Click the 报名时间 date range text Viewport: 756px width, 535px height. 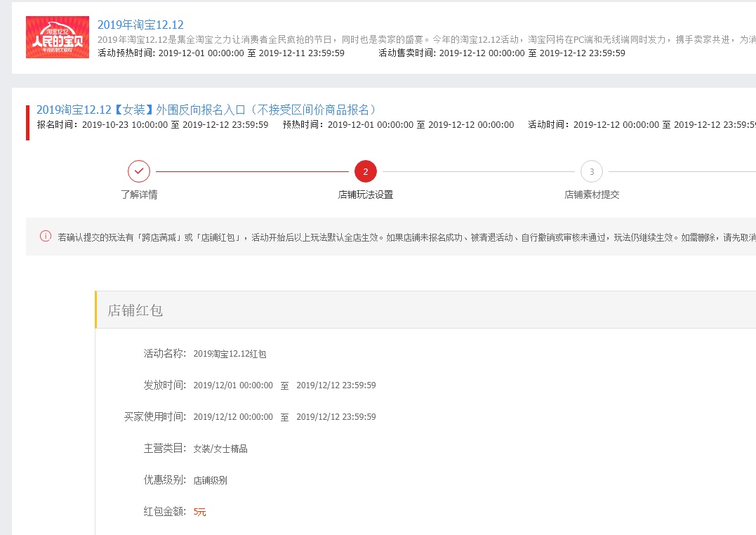[152, 124]
